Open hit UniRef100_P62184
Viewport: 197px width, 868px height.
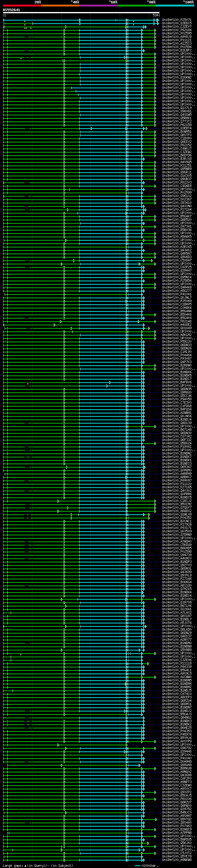pos(176,30)
